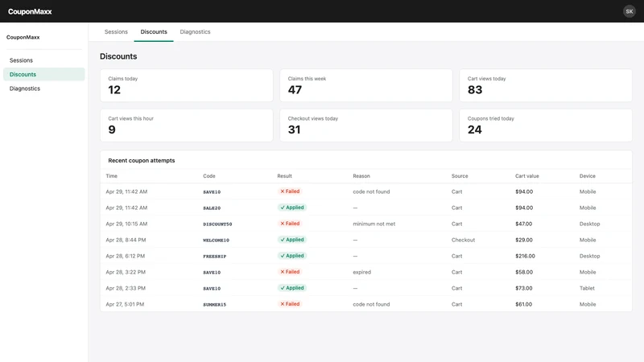Sort by the Source column header

coord(460,176)
